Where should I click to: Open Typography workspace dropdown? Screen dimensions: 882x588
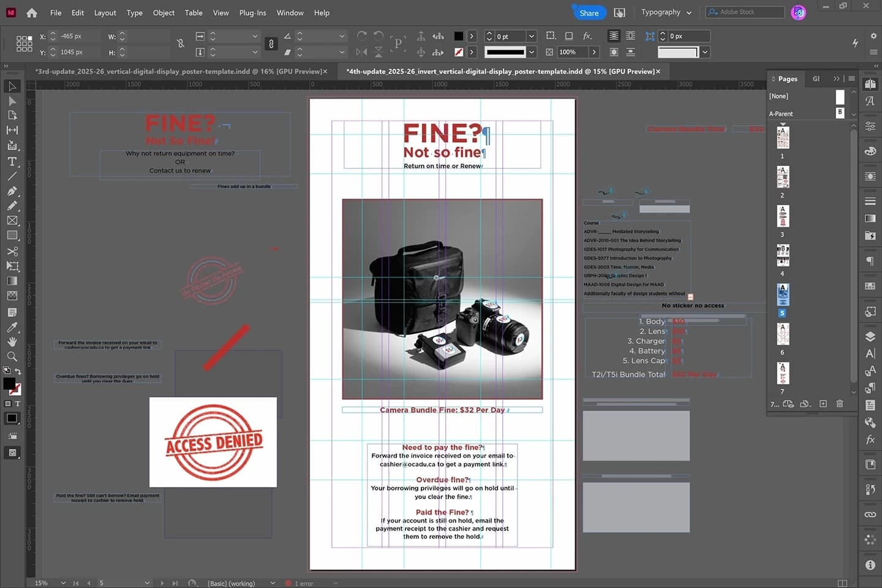tap(666, 12)
